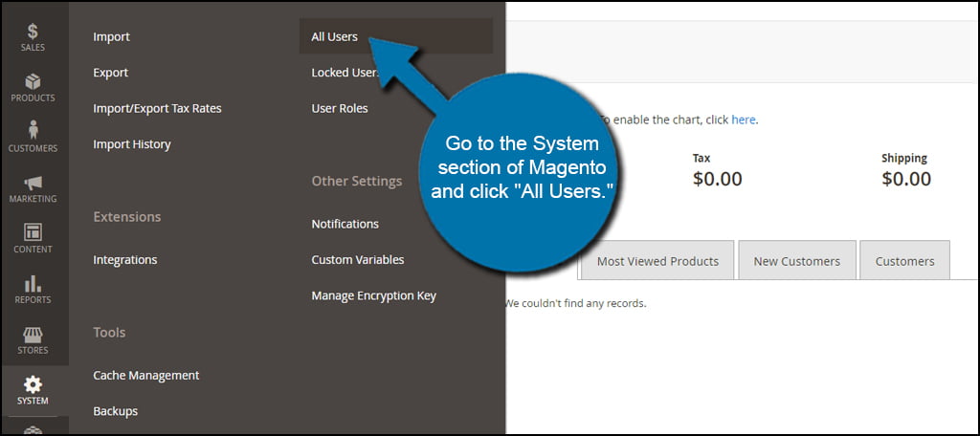The height and width of the screenshot is (436, 980).
Task: Open Integrations under Extensions
Action: [125, 260]
